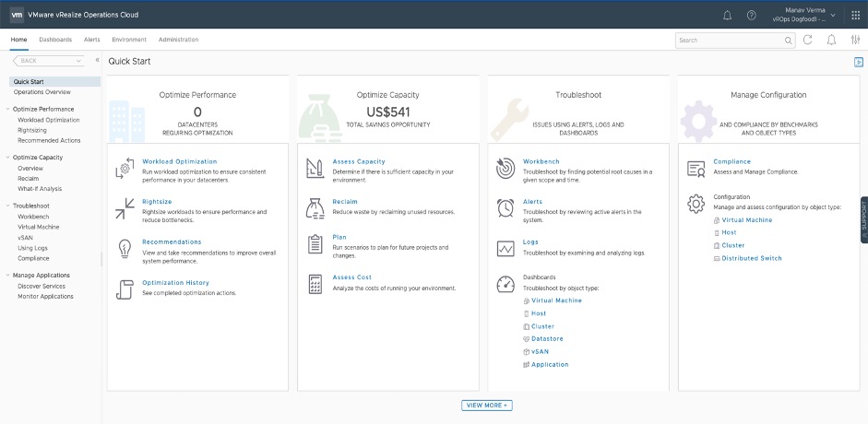The width and height of the screenshot is (868, 424).
Task: Open Recommended Actions in sidebar
Action: 49,140
